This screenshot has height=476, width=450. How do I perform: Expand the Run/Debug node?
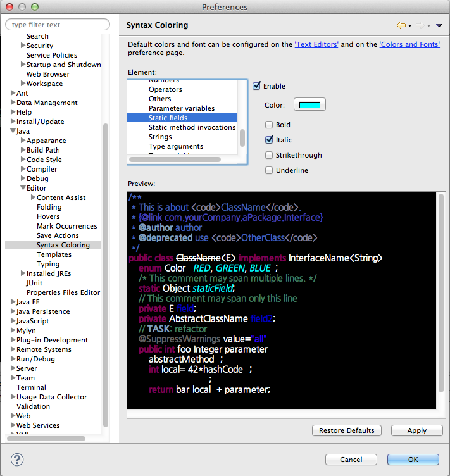(x=13, y=359)
